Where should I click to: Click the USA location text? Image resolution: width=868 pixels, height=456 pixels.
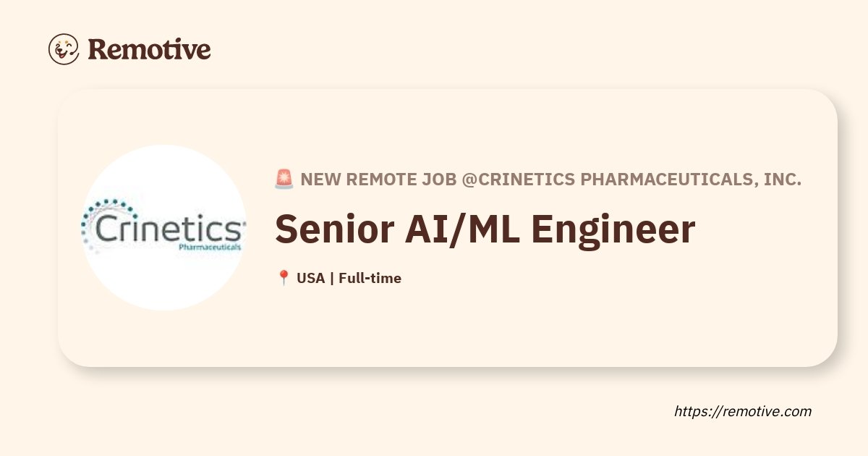pyautogui.click(x=310, y=278)
